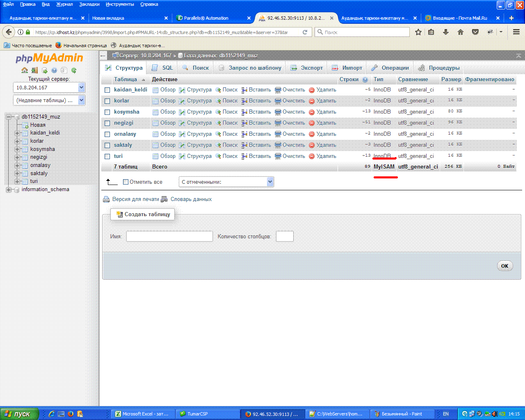Click the Firefox bookmark star icon
The image size is (525, 420).
coord(418,32)
